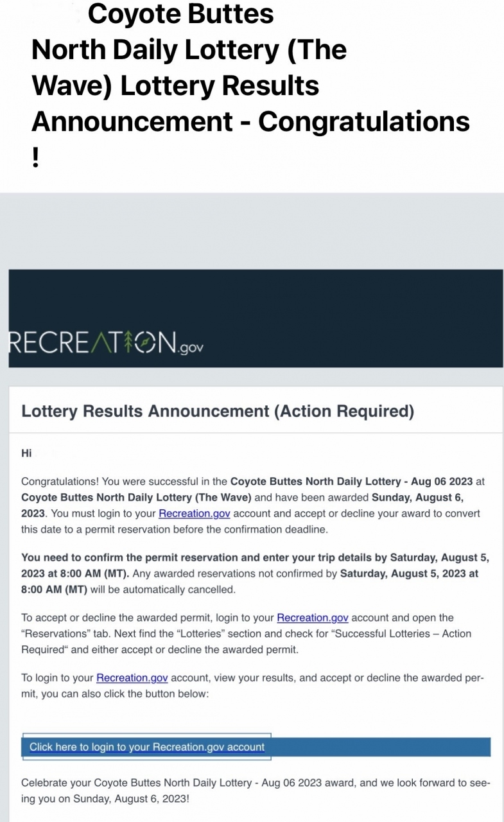This screenshot has width=504, height=822.
Task: Click bold "Coyote Buttes North Daily Lottery (The Wave)" in the body
Action: pyautogui.click(x=136, y=498)
